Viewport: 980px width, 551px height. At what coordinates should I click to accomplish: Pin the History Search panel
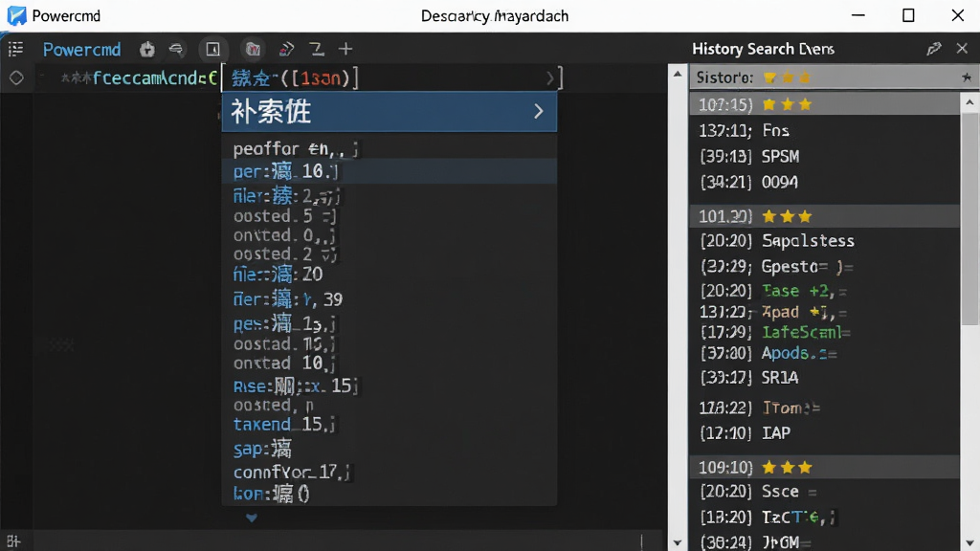934,49
